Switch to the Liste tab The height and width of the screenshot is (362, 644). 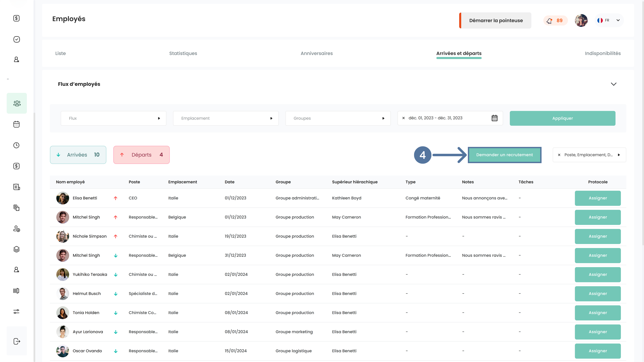(61, 53)
